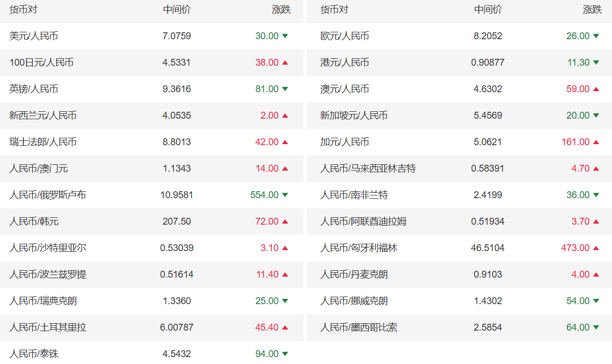Click the red up arrow for 澳元/人民币

[x=596, y=89]
